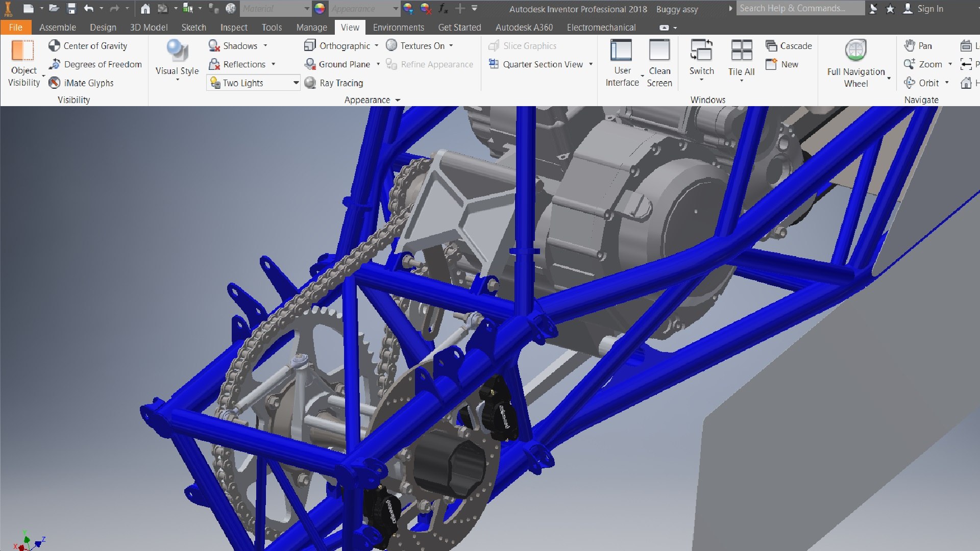Select the Zoom tool

[923, 64]
